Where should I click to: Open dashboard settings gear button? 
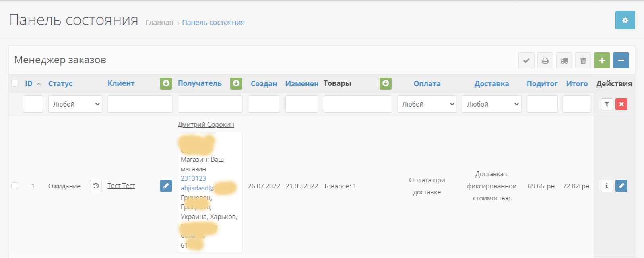625,20
